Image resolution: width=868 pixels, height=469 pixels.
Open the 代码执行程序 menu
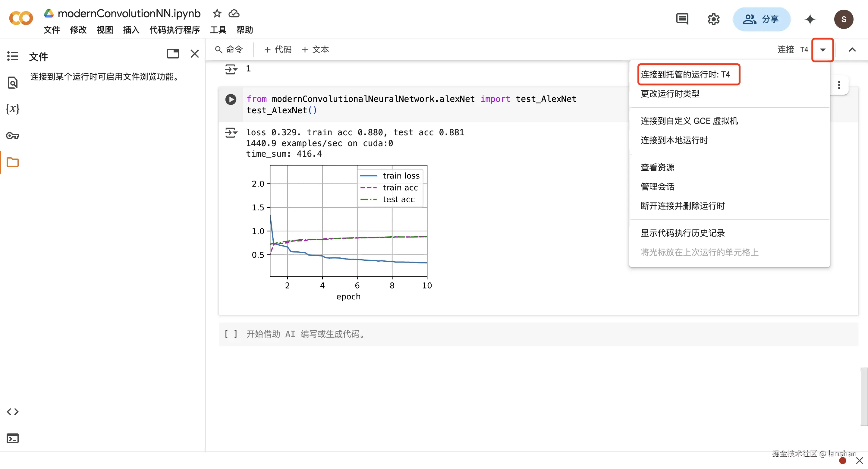point(175,30)
